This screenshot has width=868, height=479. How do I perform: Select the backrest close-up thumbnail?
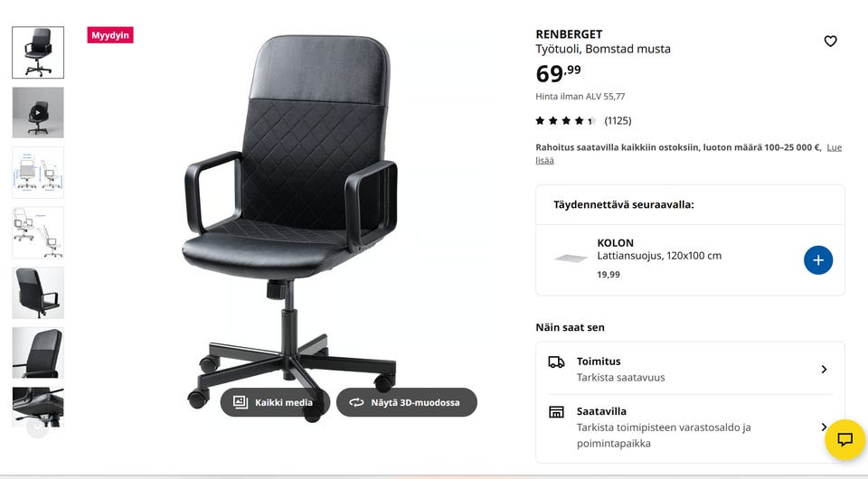(x=38, y=352)
